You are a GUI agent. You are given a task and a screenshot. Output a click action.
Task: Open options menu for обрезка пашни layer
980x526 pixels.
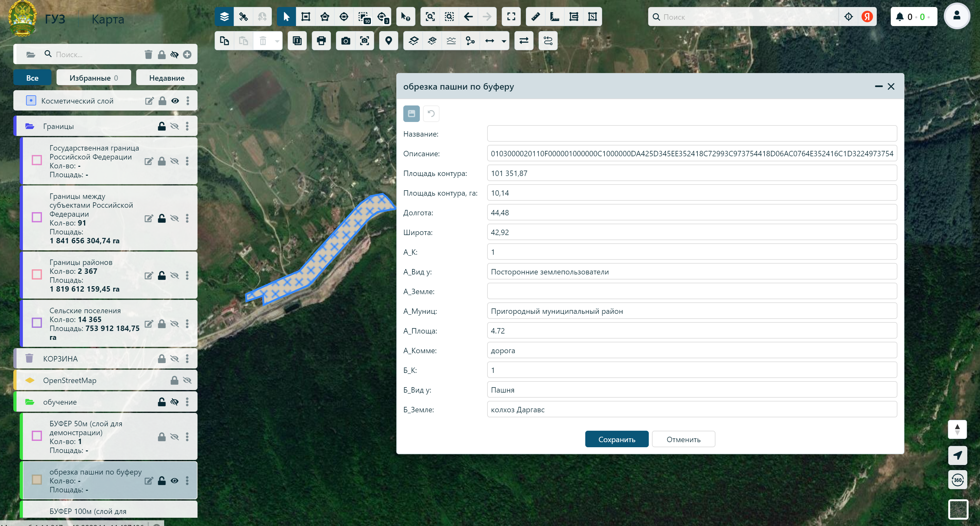pos(187,481)
